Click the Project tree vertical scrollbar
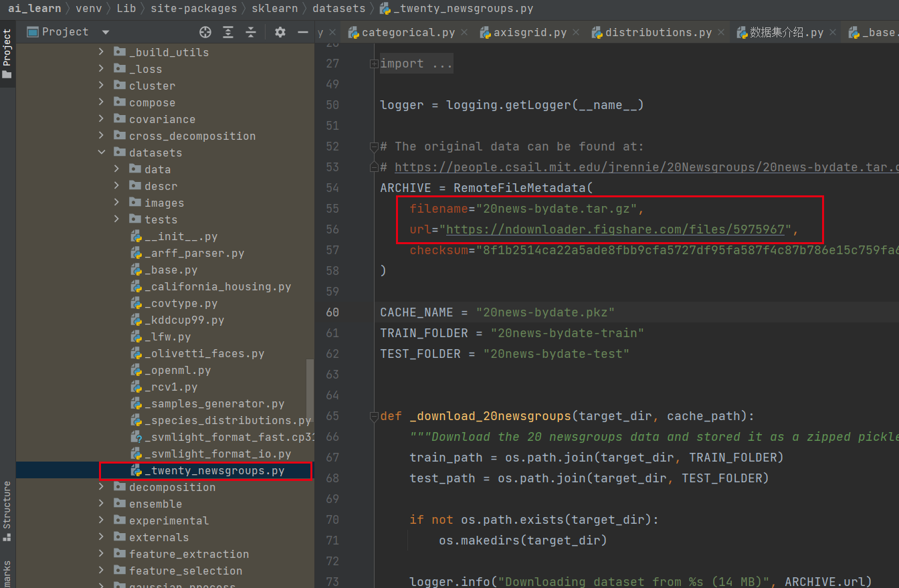 310,388
